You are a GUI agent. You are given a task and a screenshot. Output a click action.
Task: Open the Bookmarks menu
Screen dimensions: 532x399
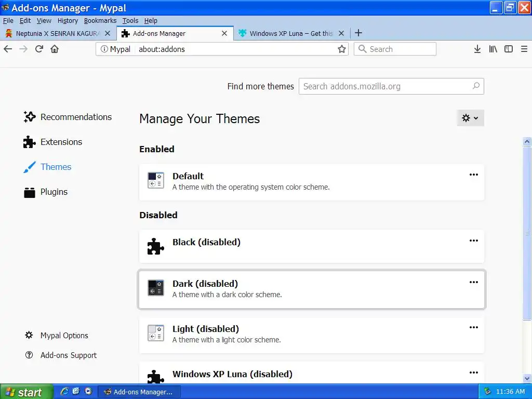click(x=100, y=21)
